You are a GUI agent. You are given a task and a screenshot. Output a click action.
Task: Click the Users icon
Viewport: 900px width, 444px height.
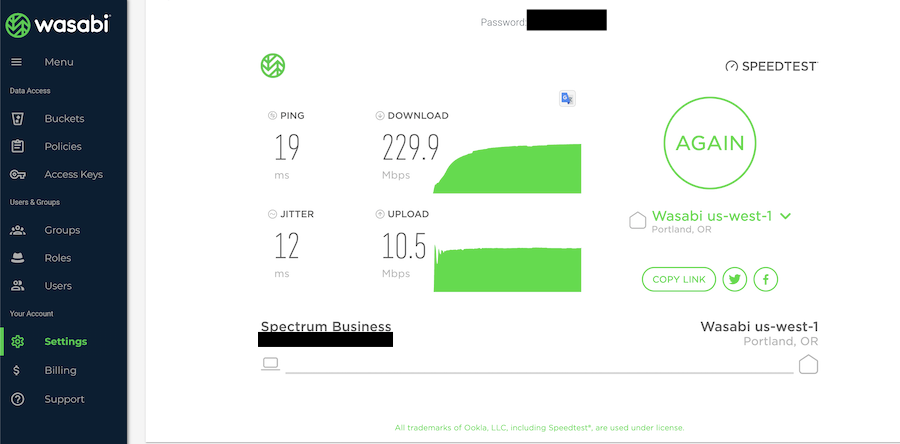18,286
